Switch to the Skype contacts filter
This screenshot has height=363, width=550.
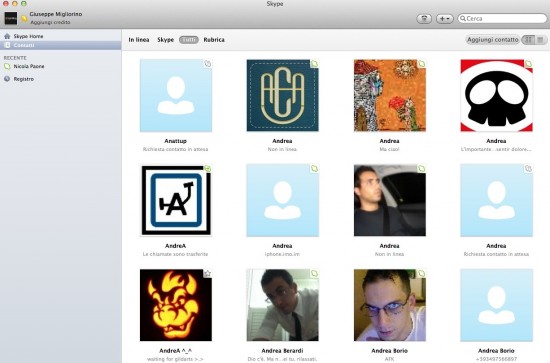pyautogui.click(x=166, y=40)
